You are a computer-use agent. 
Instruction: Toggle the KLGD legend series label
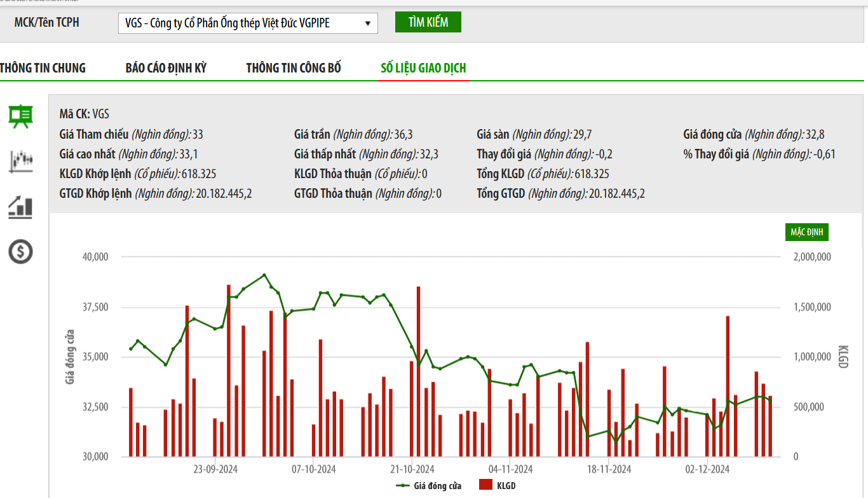[506, 486]
